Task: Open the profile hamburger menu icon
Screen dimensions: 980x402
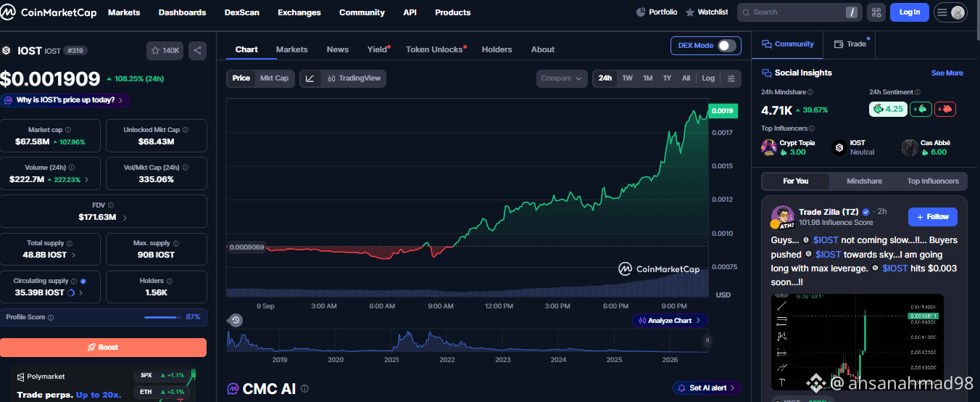Action: coord(950,12)
